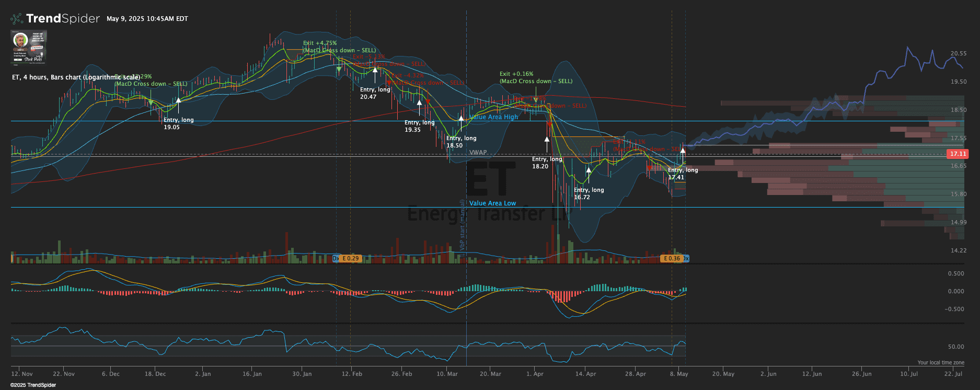Screen dimensions: 980x390
Task: Select the Entry long 19.05 arrow marker
Action: coord(179,100)
